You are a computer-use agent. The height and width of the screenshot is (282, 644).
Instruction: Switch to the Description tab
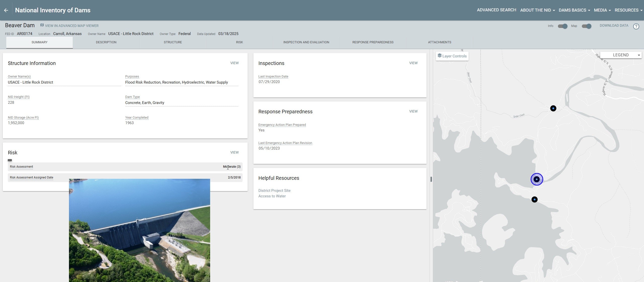click(106, 42)
